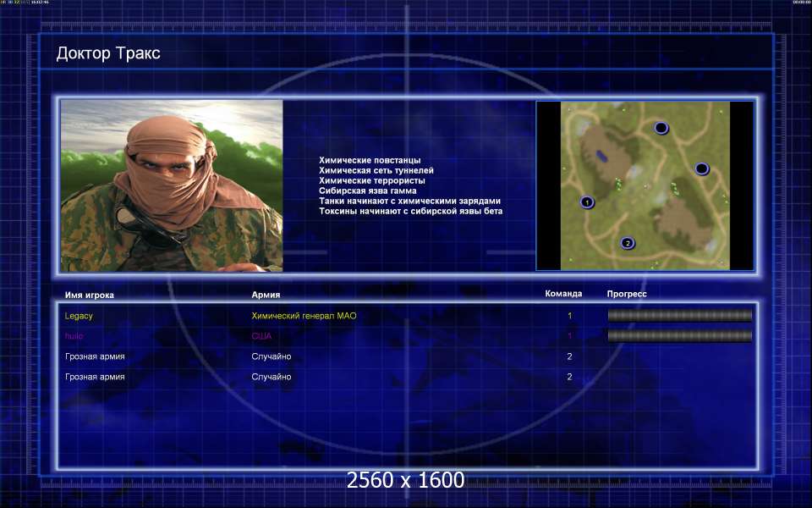Viewport: 812px width, 508px height.
Task: Click the Legacy player's loading progress bar
Action: (x=679, y=316)
